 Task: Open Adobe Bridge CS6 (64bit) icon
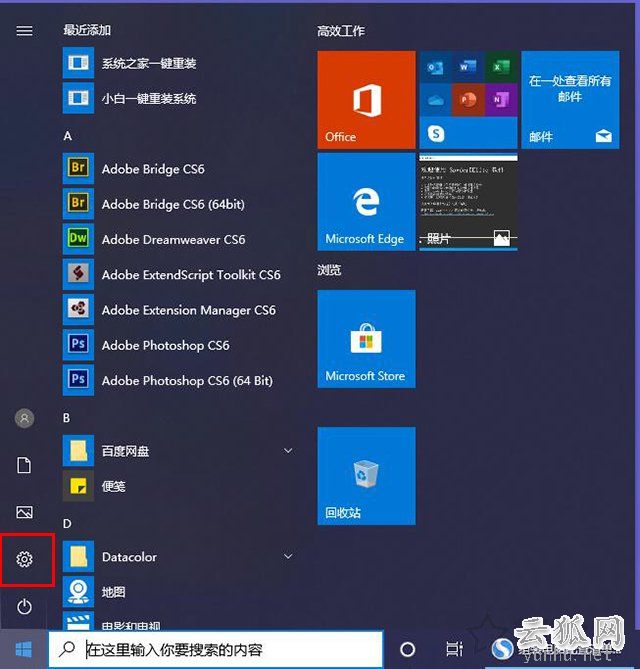(78, 204)
